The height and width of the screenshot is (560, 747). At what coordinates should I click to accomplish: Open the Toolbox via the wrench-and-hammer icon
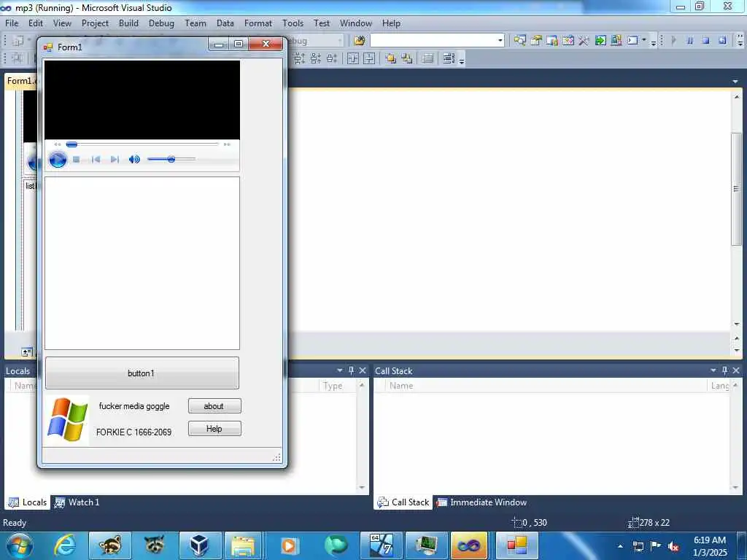[584, 41]
